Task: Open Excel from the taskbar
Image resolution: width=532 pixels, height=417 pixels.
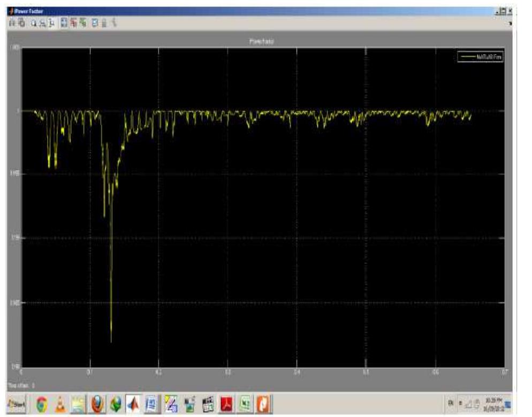Action: (245, 404)
